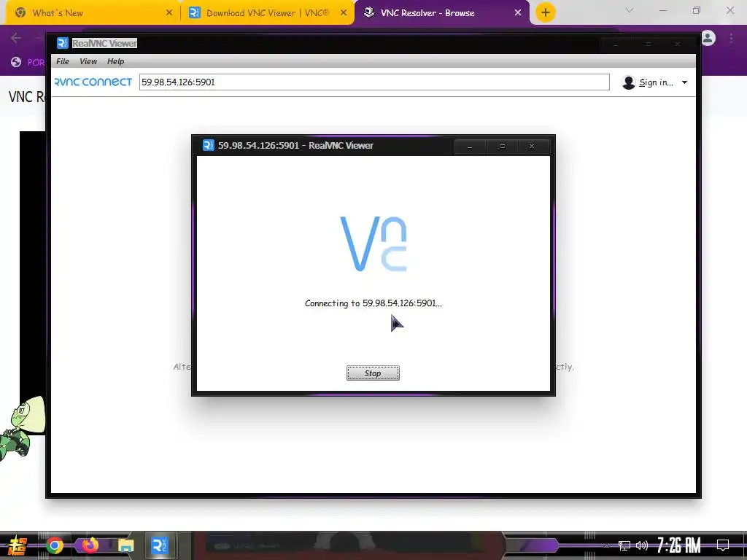
Task: Click the VNC address bar containing 59.98.54.126:5901
Action: tap(374, 82)
